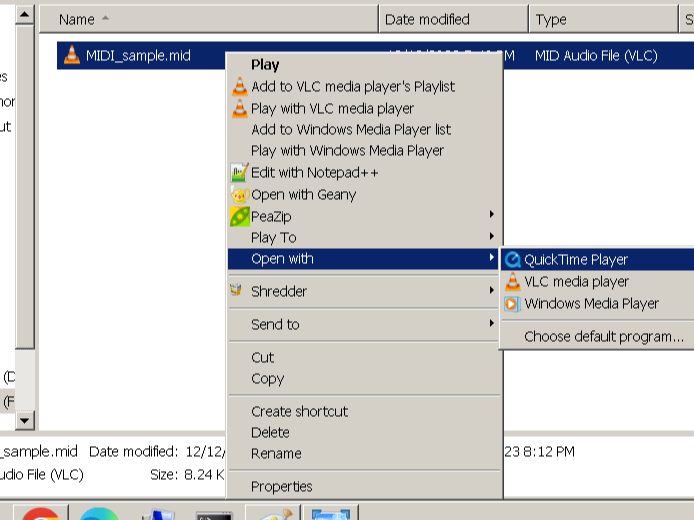Viewport: 694px width, 520px height.
Task: Sort by the Date modified column header
Action: (x=454, y=19)
